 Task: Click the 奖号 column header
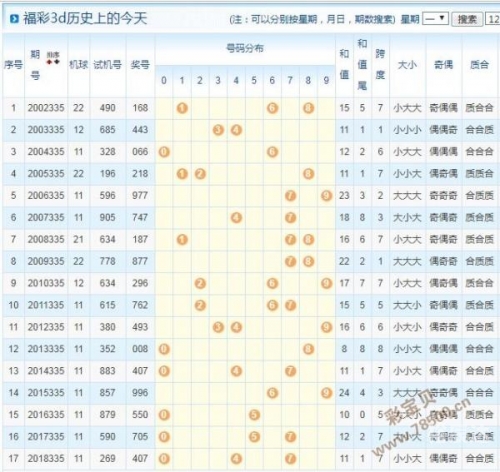pos(140,65)
